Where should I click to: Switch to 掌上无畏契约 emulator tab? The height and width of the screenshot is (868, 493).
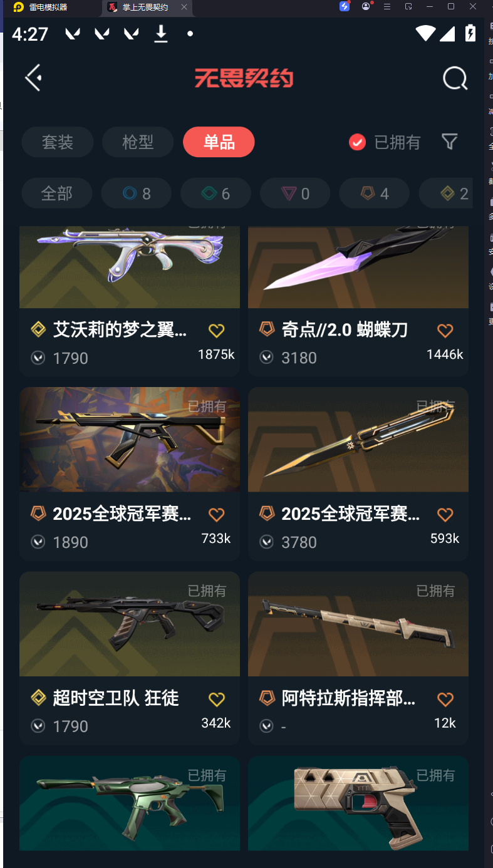click(x=145, y=8)
